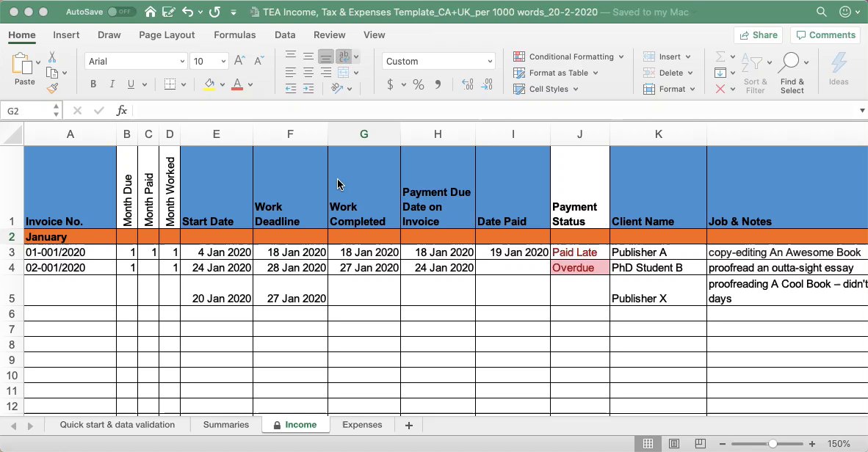The width and height of the screenshot is (868, 452).
Task: Open fill color dropdown arrow
Action: tap(223, 84)
